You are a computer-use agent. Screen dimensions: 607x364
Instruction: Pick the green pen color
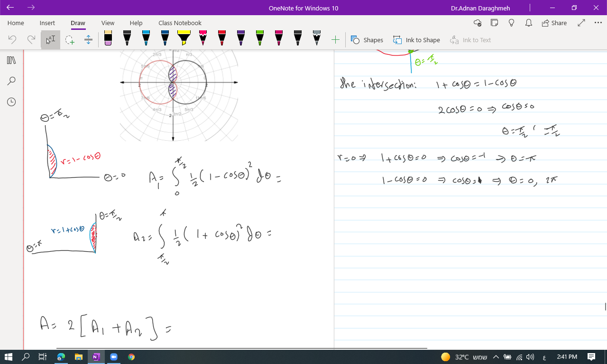(260, 38)
